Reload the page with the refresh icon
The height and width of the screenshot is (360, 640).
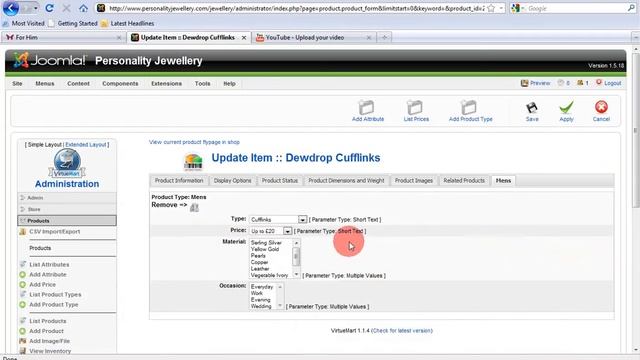49,8
